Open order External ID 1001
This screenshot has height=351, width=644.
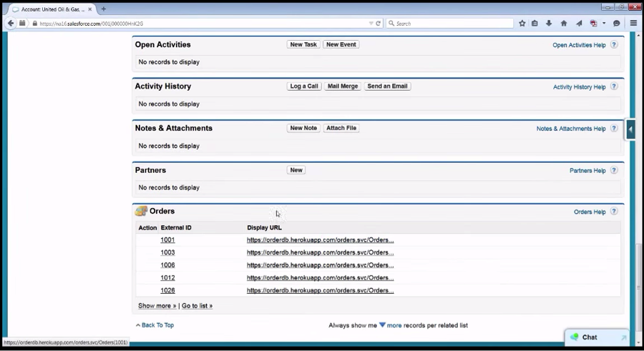(167, 240)
